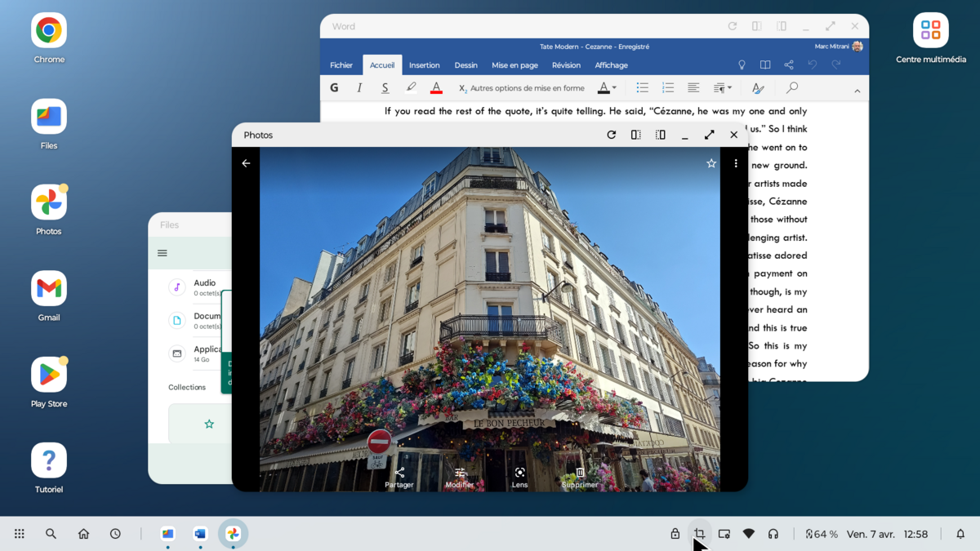This screenshot has height=551, width=980.
Task: Open Lens on the photo
Action: [519, 478]
